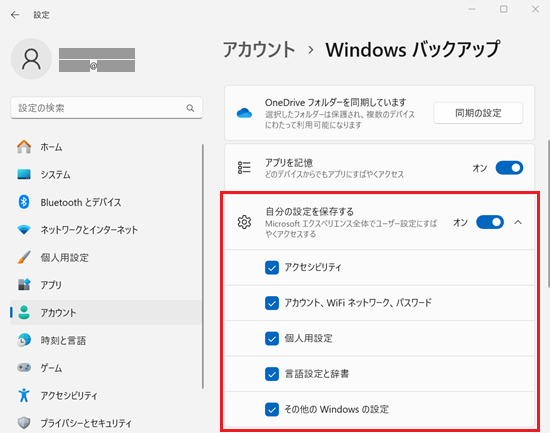Turn off the 自分の設定を保存する toggle
Image resolution: width=550 pixels, height=433 pixels.
(x=490, y=222)
